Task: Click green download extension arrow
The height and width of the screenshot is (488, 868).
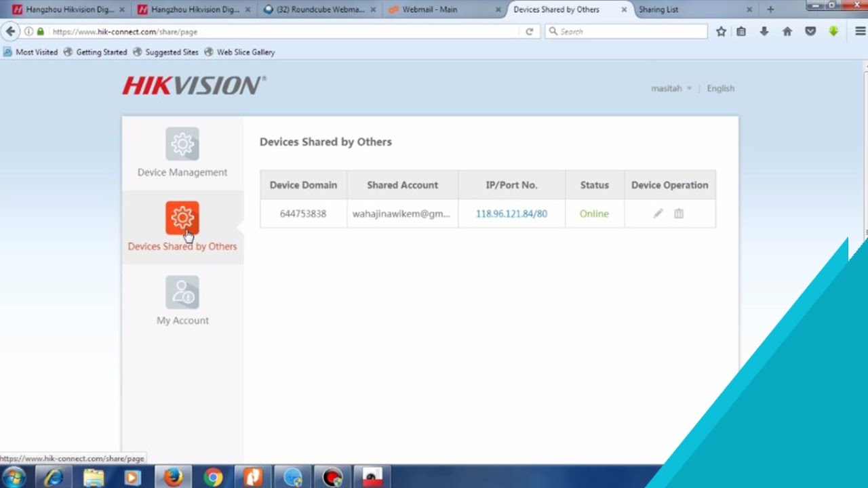Action: (x=833, y=31)
